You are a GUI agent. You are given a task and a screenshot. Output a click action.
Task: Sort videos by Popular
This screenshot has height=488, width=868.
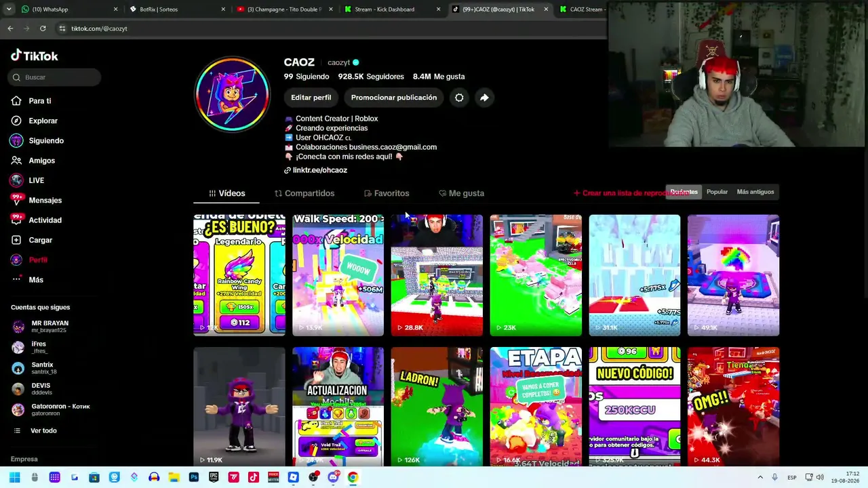pos(717,192)
